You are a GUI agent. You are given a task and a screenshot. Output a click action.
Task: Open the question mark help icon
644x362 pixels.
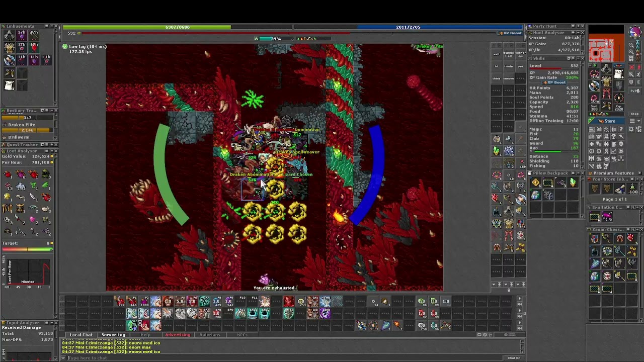pyautogui.click(x=621, y=129)
